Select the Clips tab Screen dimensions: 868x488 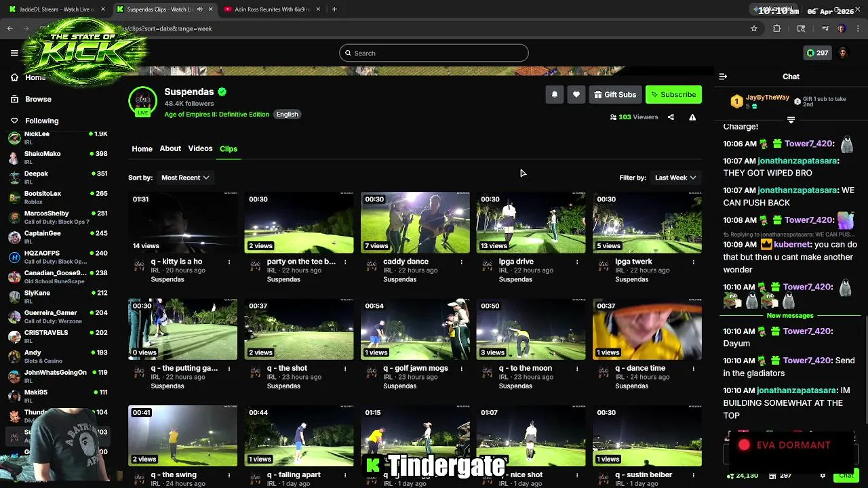click(x=229, y=148)
